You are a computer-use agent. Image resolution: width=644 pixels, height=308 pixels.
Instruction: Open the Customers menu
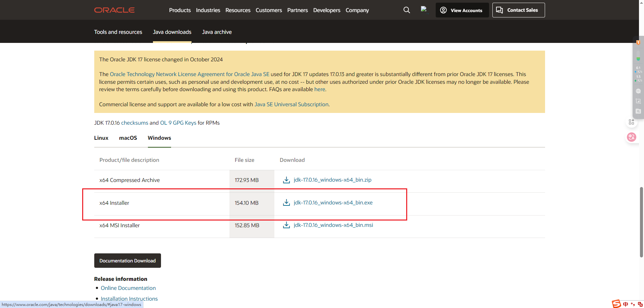pos(269,10)
